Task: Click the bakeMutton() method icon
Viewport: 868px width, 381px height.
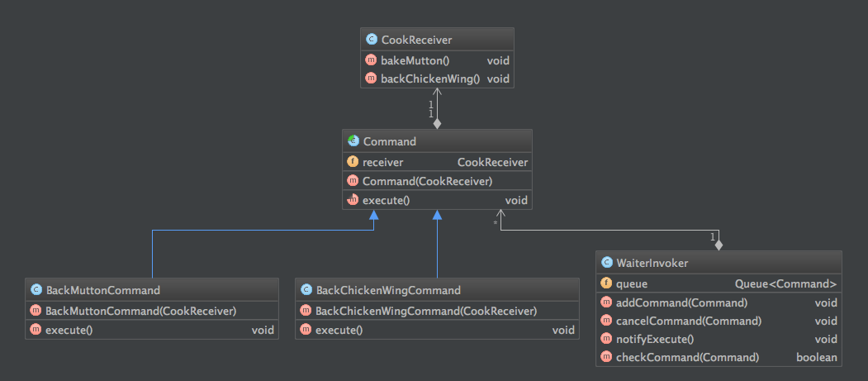Action: tap(371, 60)
